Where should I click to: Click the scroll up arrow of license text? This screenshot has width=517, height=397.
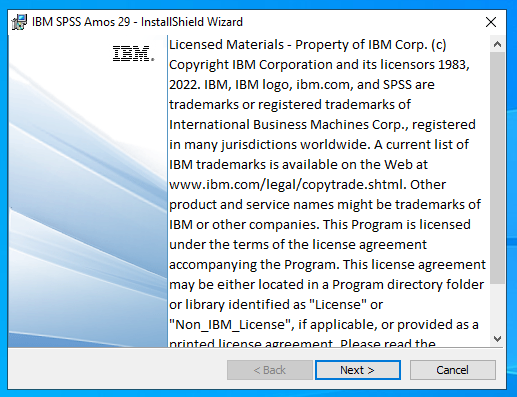497,44
